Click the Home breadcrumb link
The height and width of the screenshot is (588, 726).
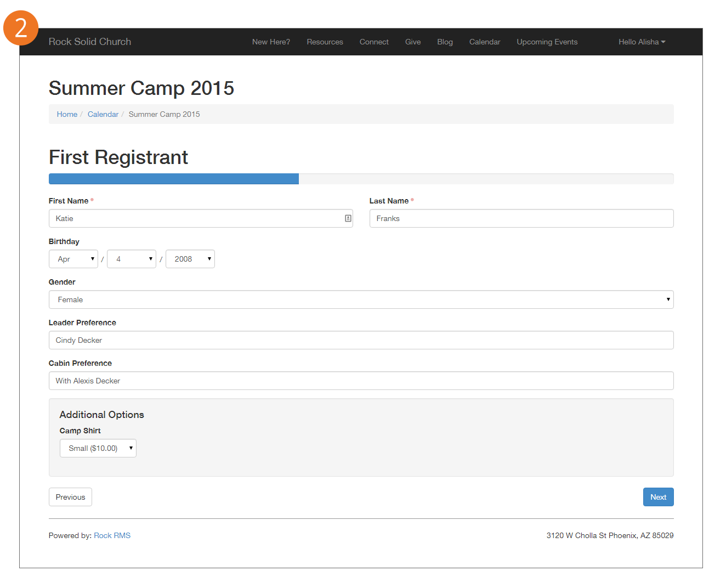67,114
